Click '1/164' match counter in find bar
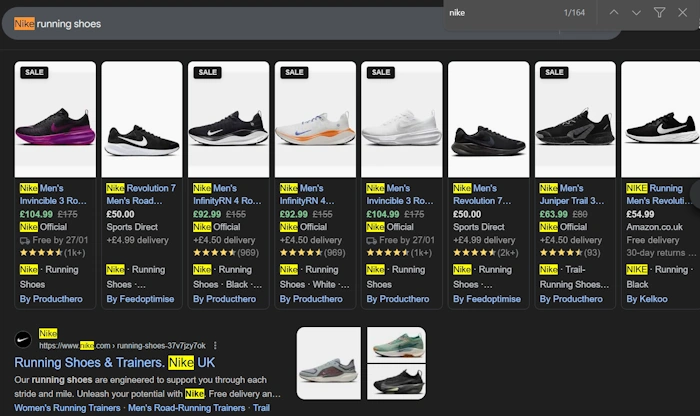The image size is (700, 416). tap(574, 13)
